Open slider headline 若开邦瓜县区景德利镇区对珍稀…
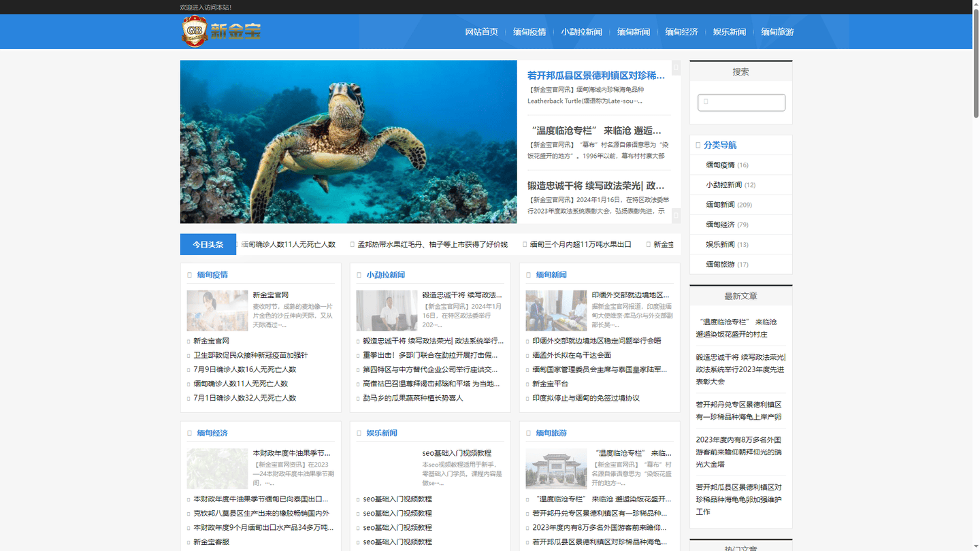 point(595,76)
